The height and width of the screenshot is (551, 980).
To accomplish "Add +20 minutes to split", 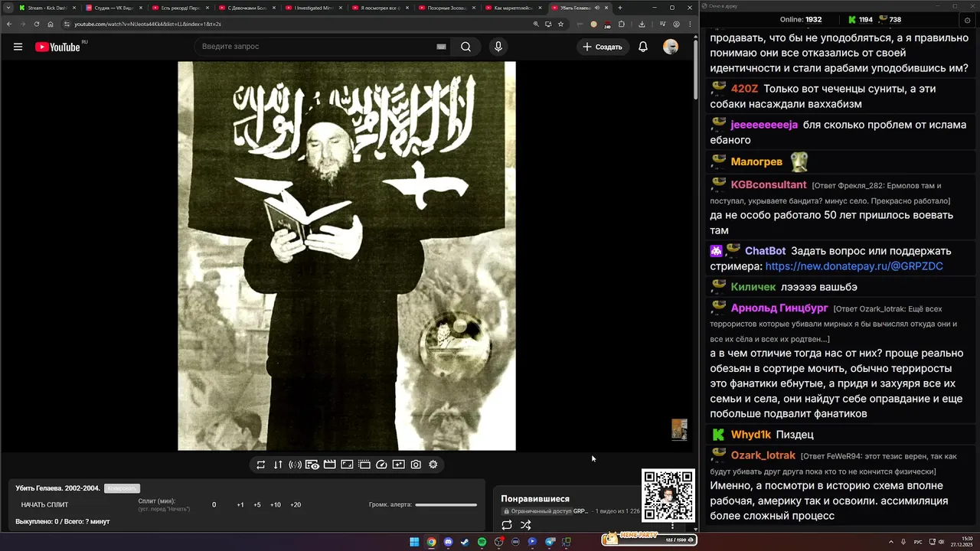I will [296, 505].
